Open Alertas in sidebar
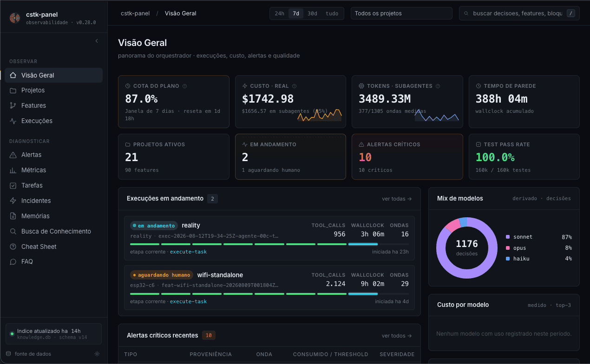The image size is (590, 364). 53,155
